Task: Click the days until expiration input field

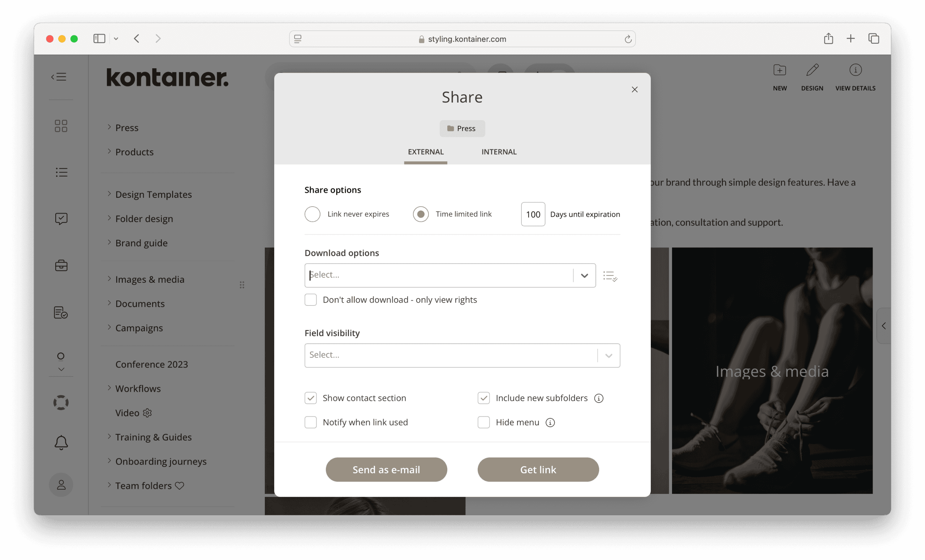Action: pyautogui.click(x=533, y=214)
